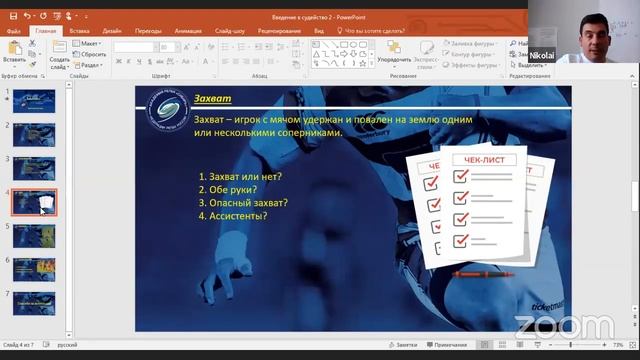Toggle text shadow formatting

tap(149, 62)
